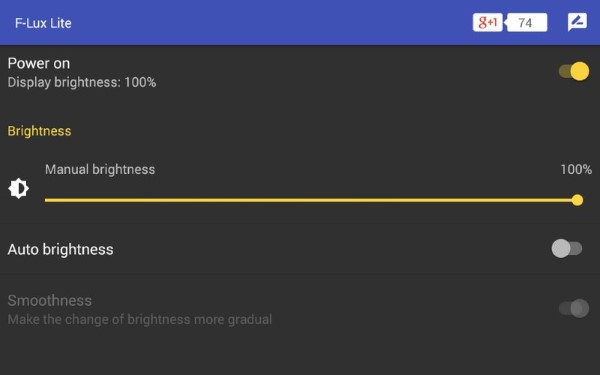
Task: Click the 74 plus-one count bubble
Action: click(x=527, y=23)
